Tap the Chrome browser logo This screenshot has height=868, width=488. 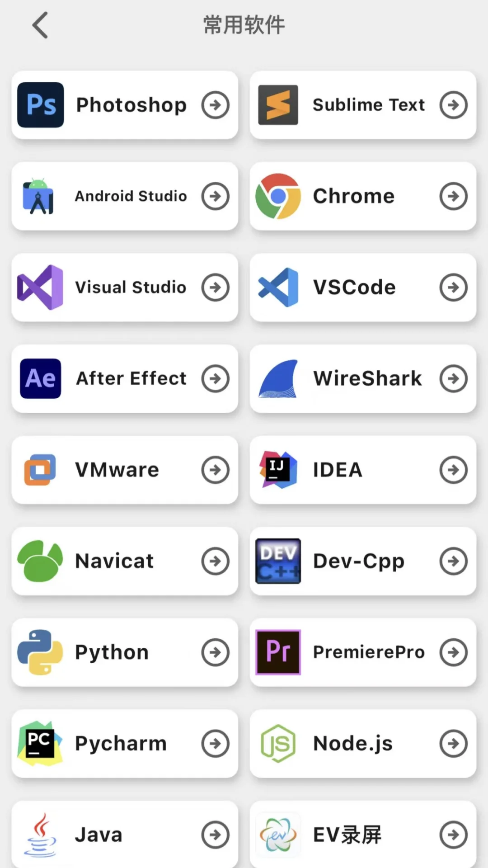(278, 196)
